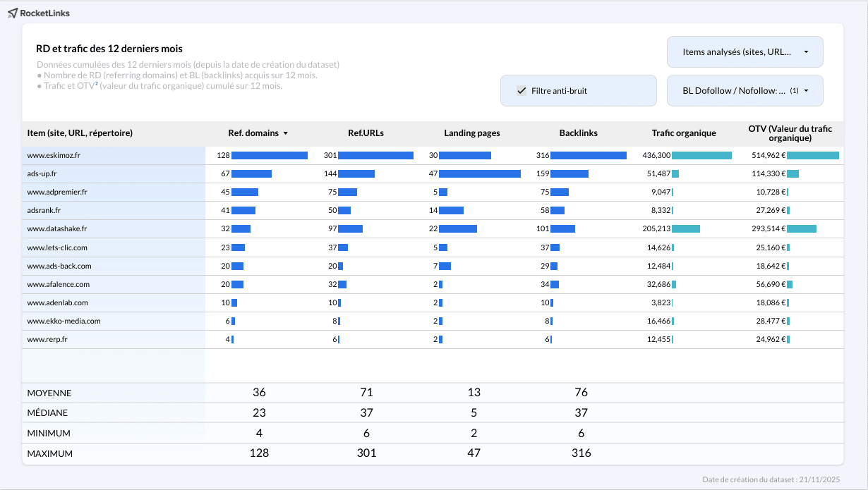Click the MOYENNE Ref. domains value 36

259,393
